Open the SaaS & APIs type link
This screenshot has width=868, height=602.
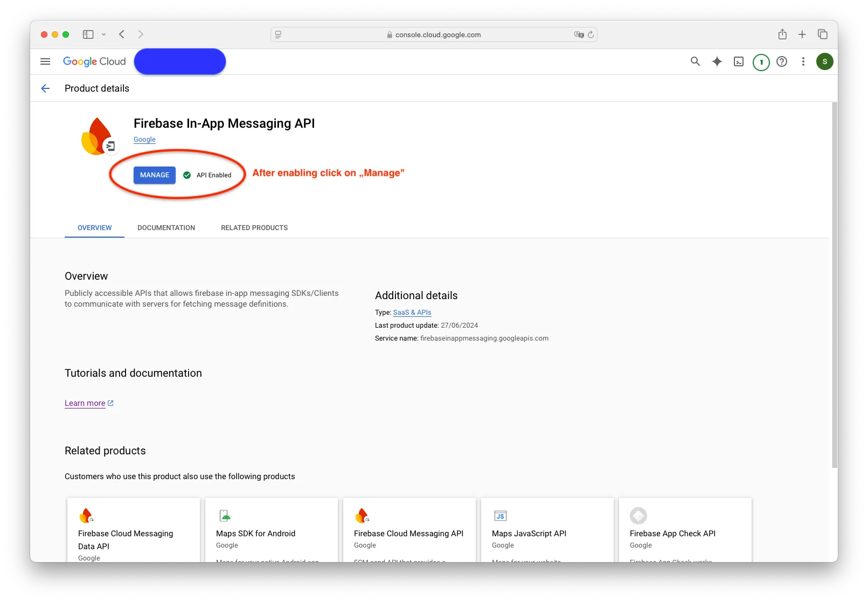click(412, 313)
